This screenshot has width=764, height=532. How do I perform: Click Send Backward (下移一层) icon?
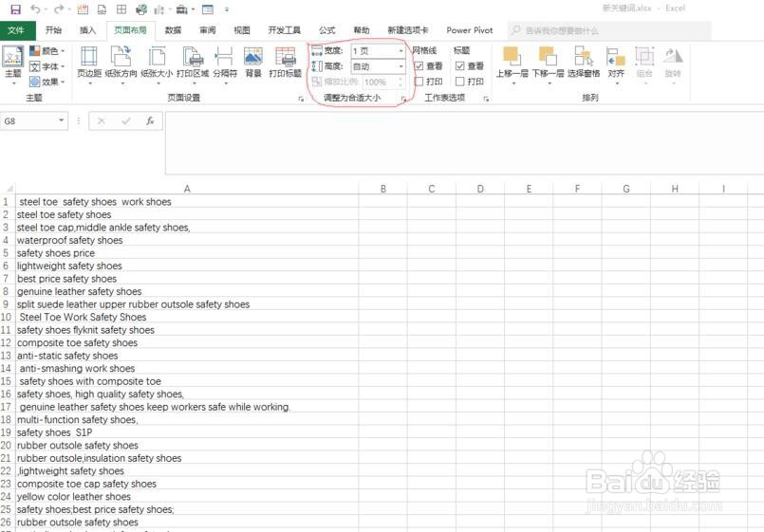pos(548,57)
